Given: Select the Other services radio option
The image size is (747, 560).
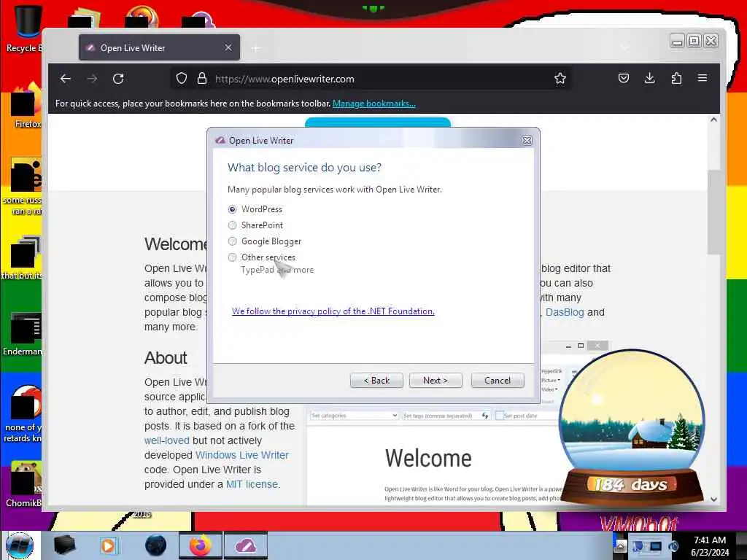Looking at the screenshot, I should coord(232,257).
